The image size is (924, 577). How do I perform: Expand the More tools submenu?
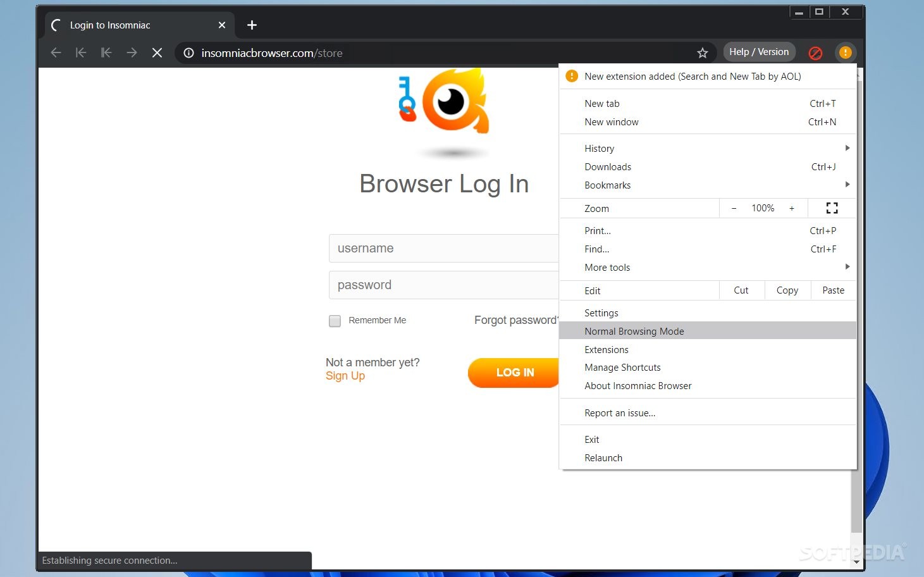coord(708,267)
